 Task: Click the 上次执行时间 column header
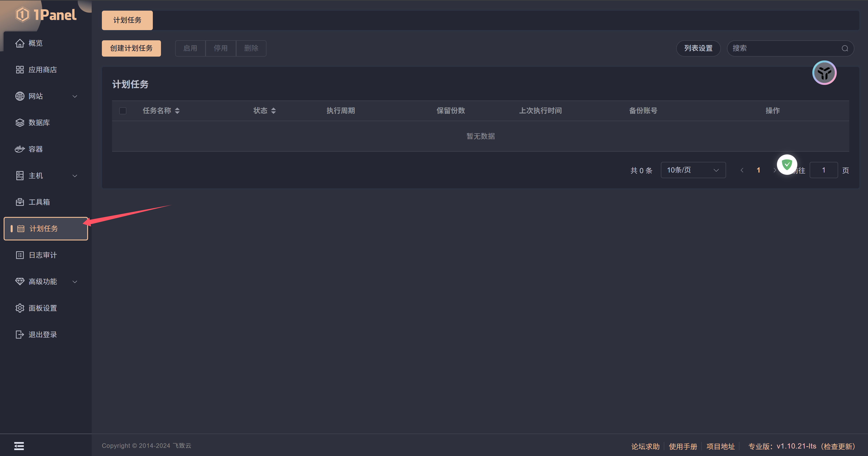[x=540, y=110]
